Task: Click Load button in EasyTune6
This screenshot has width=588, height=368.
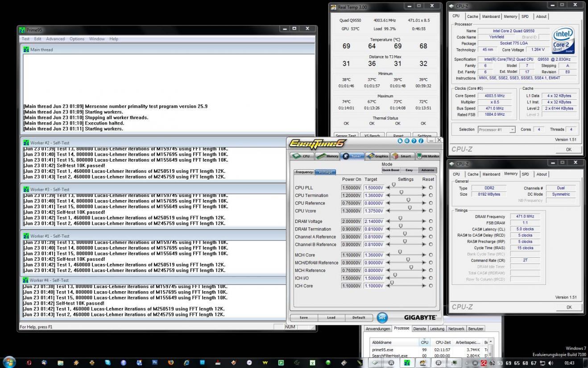Action: (331, 318)
